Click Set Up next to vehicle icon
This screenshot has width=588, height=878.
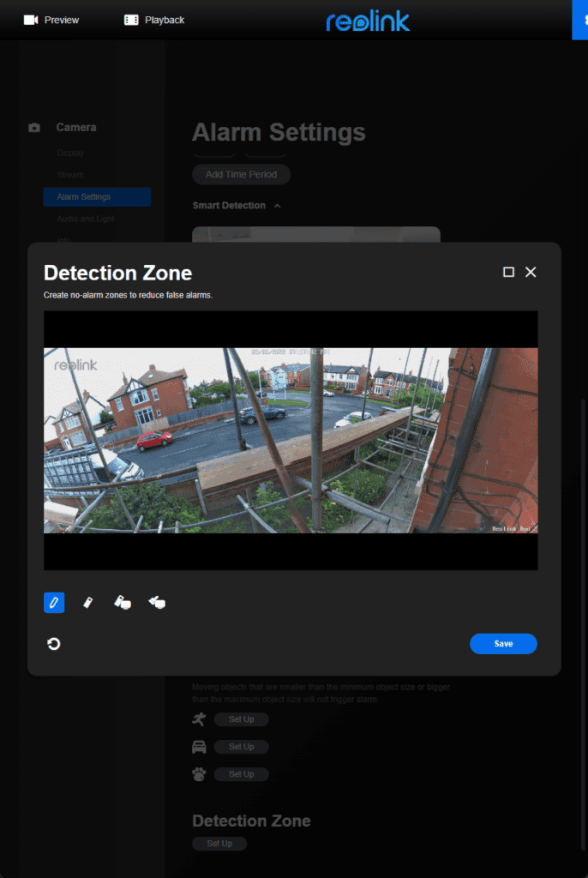241,747
